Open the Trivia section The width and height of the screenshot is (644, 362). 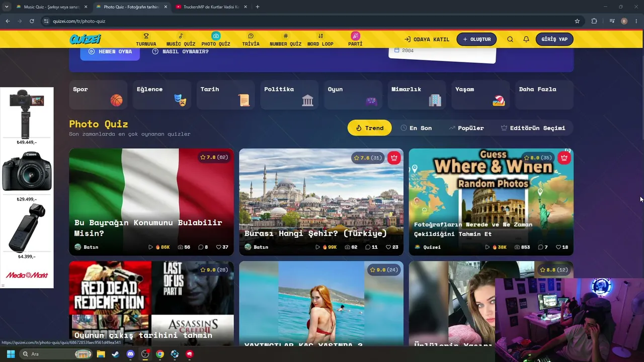(251, 40)
